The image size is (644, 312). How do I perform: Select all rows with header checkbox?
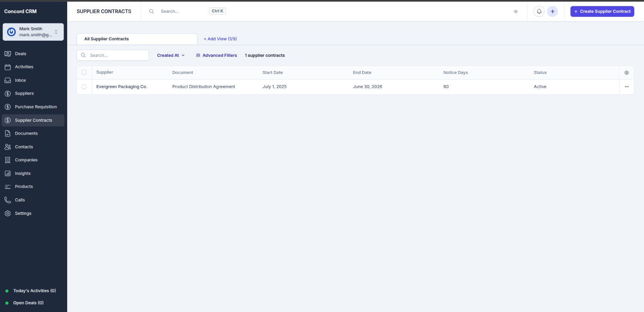[84, 72]
